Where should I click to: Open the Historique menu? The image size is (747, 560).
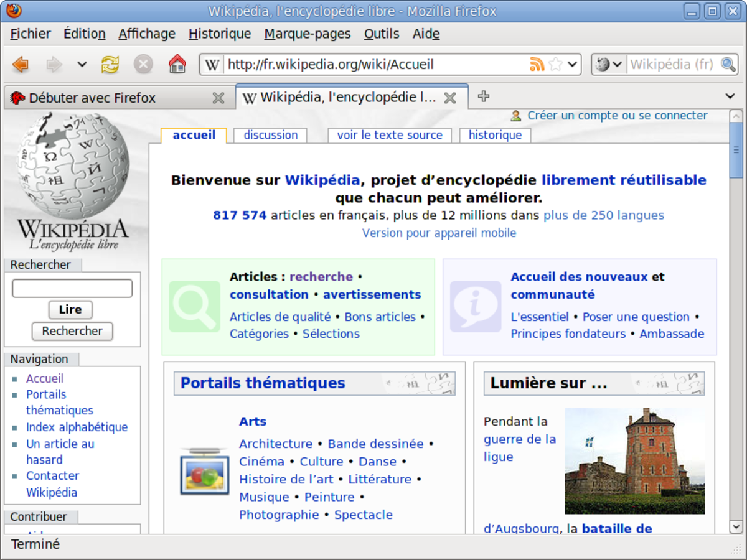click(220, 34)
